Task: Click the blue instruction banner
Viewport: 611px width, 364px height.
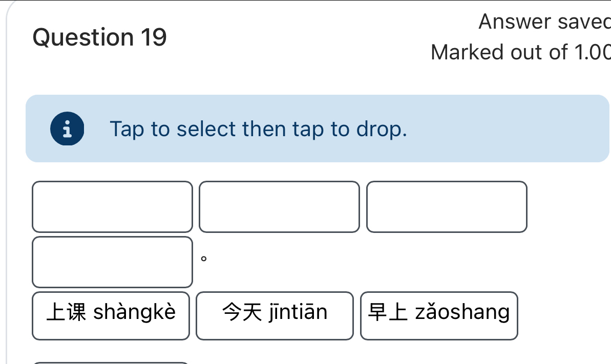Action: [x=317, y=129]
